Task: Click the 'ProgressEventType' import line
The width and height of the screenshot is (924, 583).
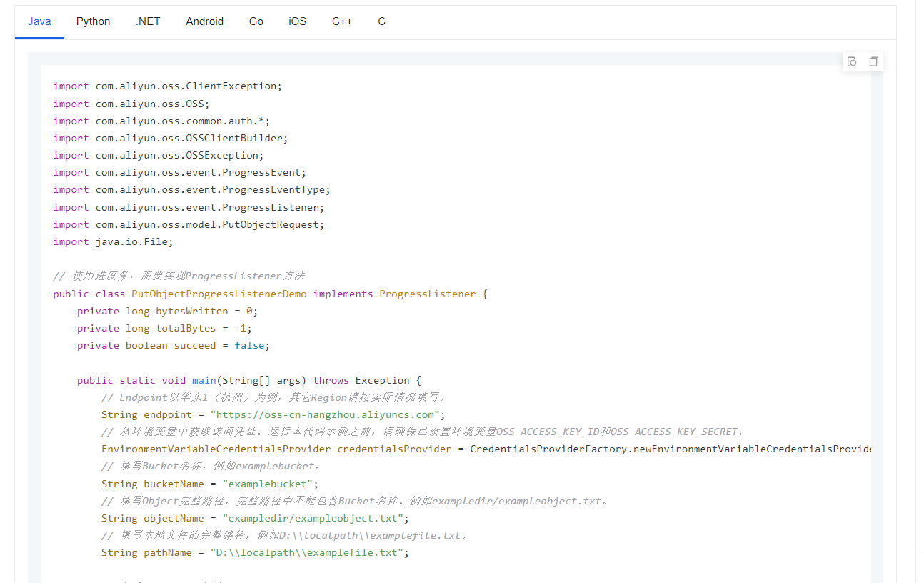Action: click(192, 189)
